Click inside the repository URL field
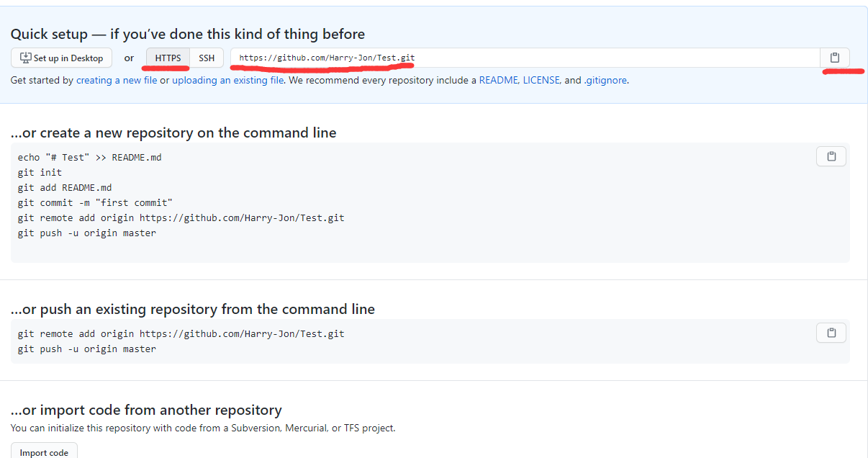Viewport: 868px width, 458px height. (x=525, y=58)
